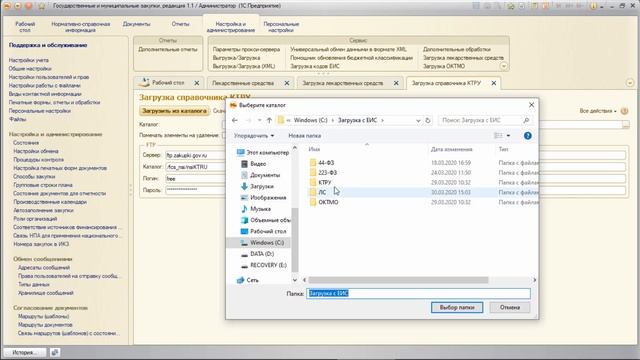This screenshot has height=360, width=640.
Task: Switch to Лекарственные средства tab
Action: point(243,83)
